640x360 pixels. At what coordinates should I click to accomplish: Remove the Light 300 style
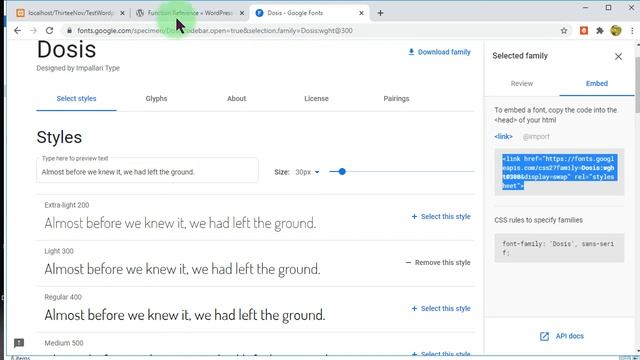438,263
